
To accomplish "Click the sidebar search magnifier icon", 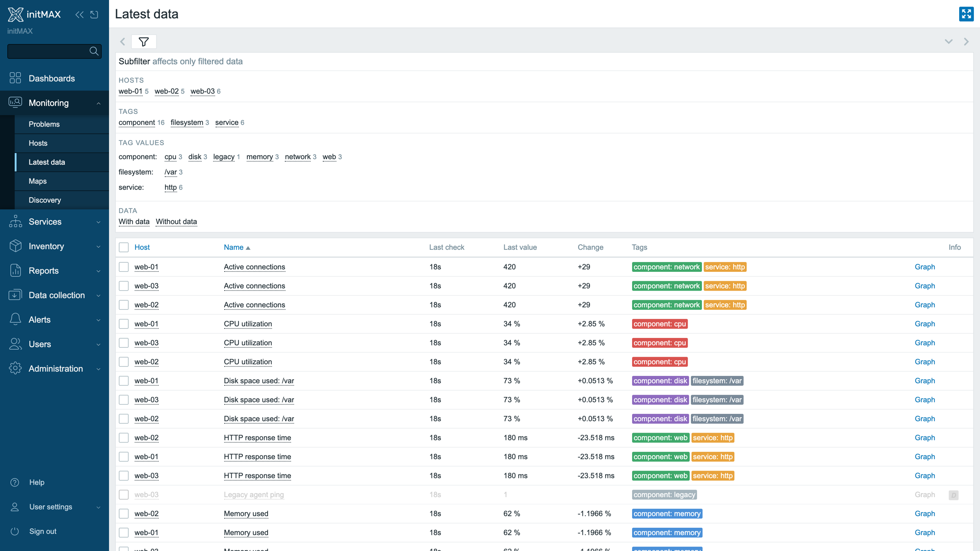I will click(x=94, y=51).
